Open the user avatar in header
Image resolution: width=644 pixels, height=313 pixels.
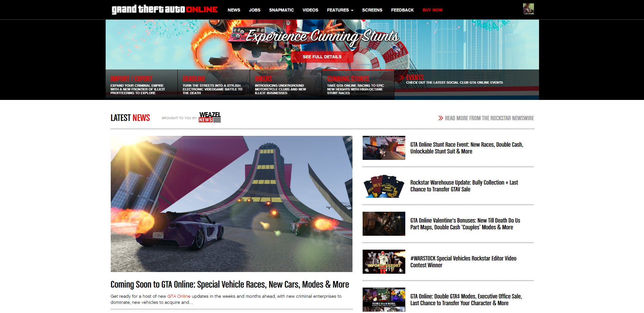click(528, 9)
